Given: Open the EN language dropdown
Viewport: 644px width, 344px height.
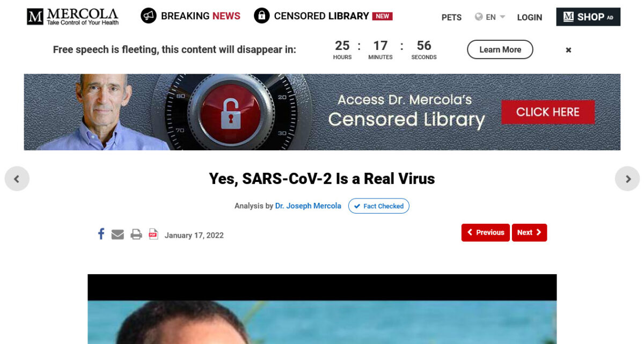Looking at the screenshot, I should (x=490, y=17).
